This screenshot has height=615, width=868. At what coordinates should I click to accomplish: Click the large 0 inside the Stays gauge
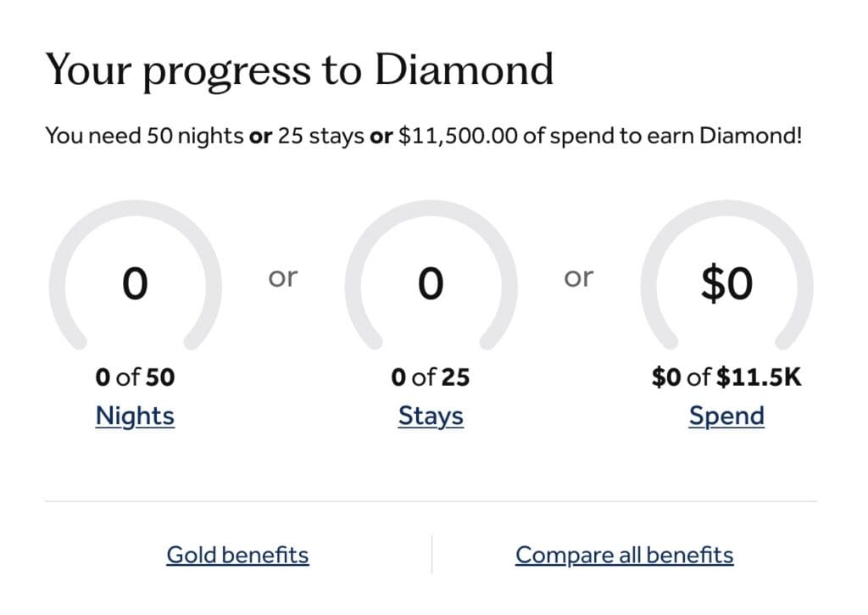[x=431, y=283]
